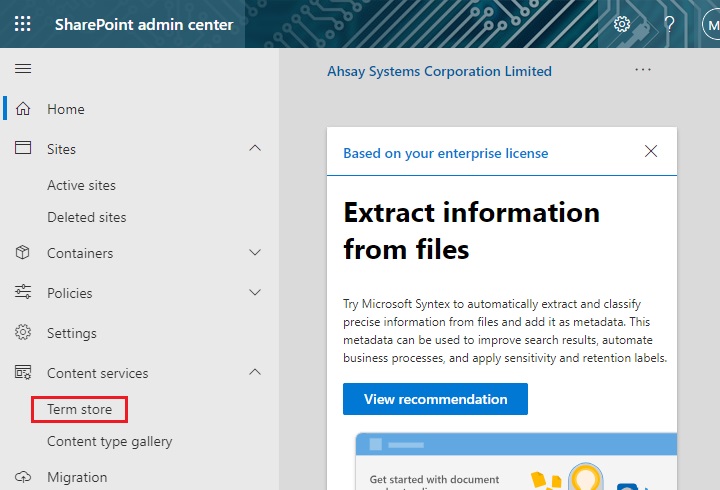Image resolution: width=720 pixels, height=490 pixels.
Task: Click the View recommendation button
Action: click(435, 399)
